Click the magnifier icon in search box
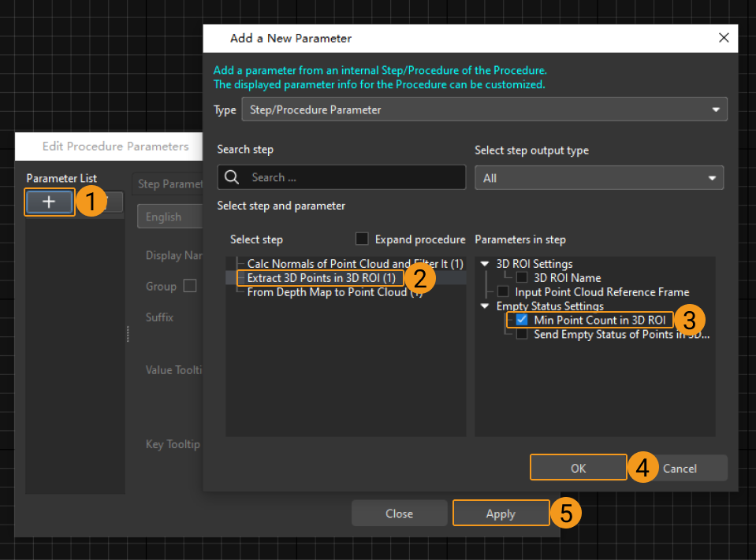 pos(232,177)
